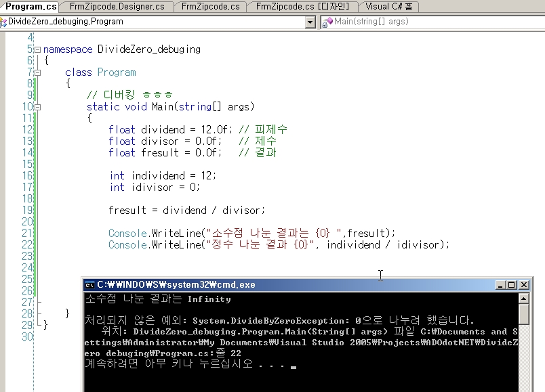Minimize the cmd.exe console window
Image resolution: width=545 pixels, height=392 pixels.
tap(500, 285)
